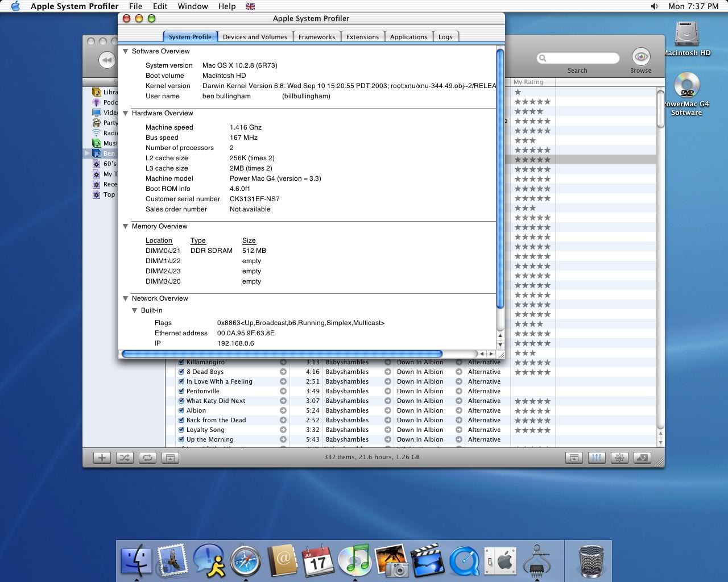Screen dimensions: 728x582
Task: Open the Window menu in menu bar
Action: (193, 6)
